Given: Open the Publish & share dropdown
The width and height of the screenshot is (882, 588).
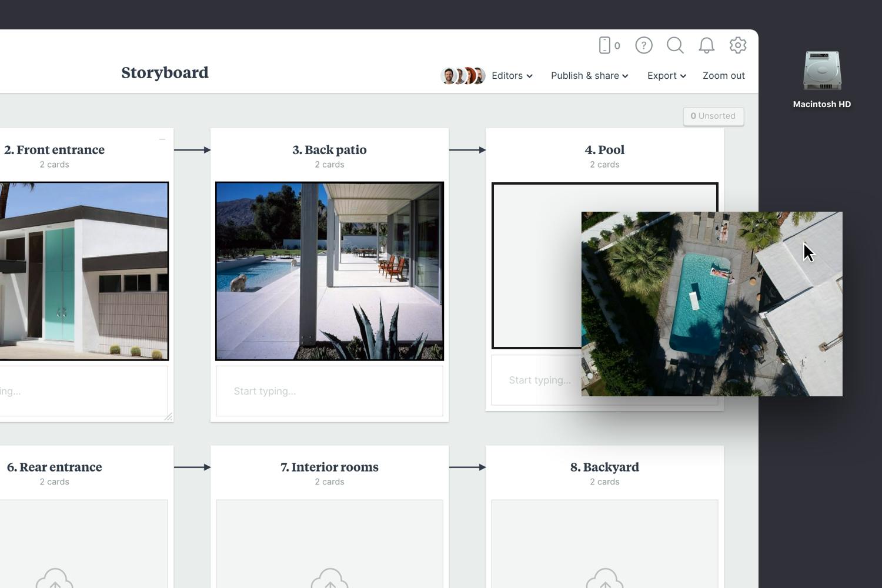Looking at the screenshot, I should coord(589,75).
